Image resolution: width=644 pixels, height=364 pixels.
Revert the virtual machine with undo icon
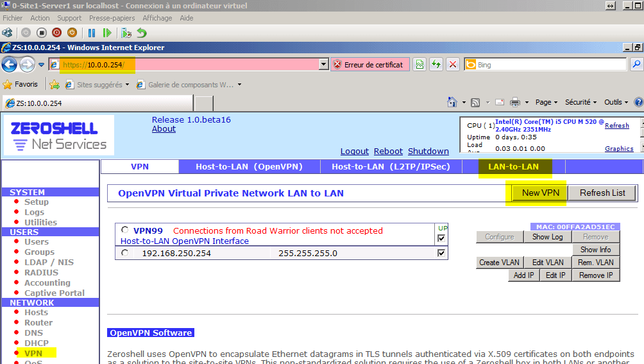(142, 33)
